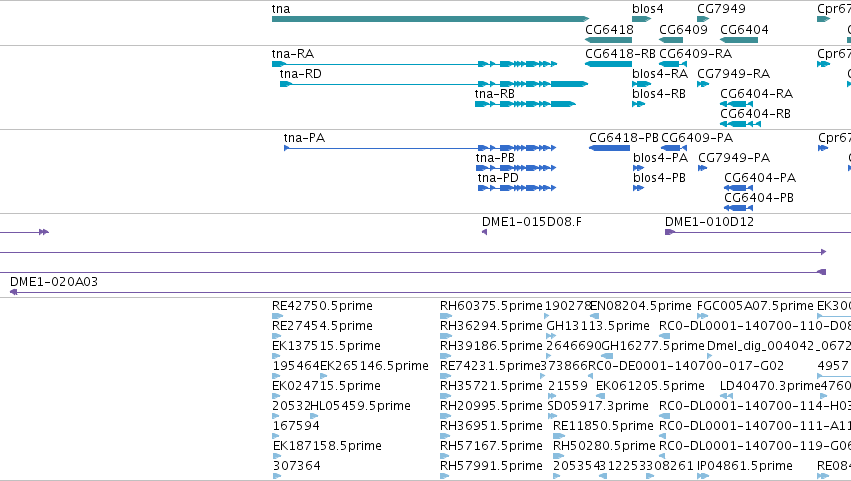This screenshot has height=481, width=851.
Task: Select the blos4-PB protein feature
Action: click(x=638, y=188)
